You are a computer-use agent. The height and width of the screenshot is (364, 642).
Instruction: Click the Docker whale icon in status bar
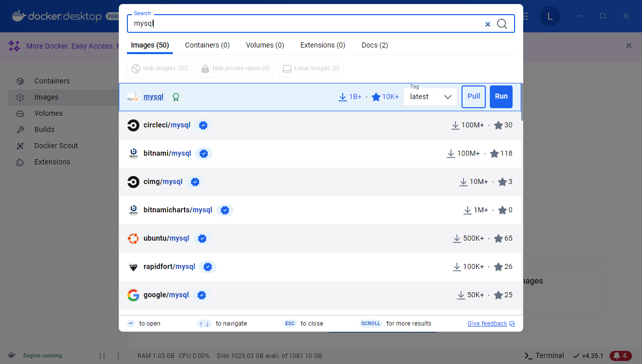coord(12,355)
